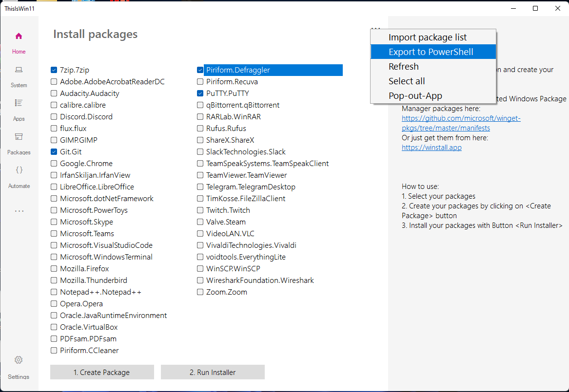Check calibre.calibre package
The width and height of the screenshot is (569, 392).
click(x=54, y=105)
